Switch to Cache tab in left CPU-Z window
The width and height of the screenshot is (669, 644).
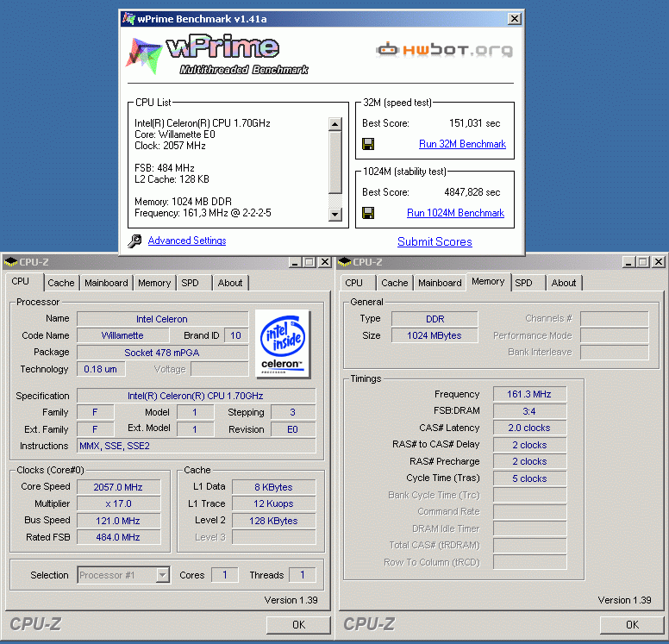pyautogui.click(x=61, y=283)
